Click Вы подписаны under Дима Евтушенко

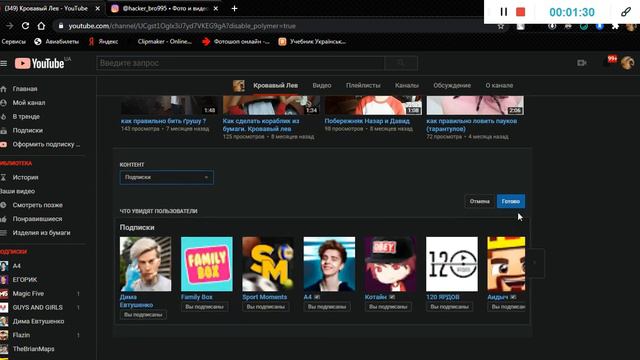143,315
